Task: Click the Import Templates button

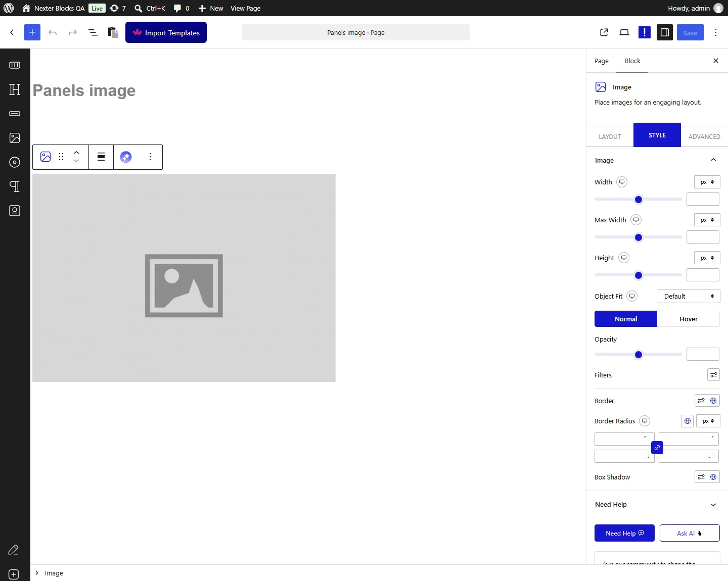Action: pos(166,32)
